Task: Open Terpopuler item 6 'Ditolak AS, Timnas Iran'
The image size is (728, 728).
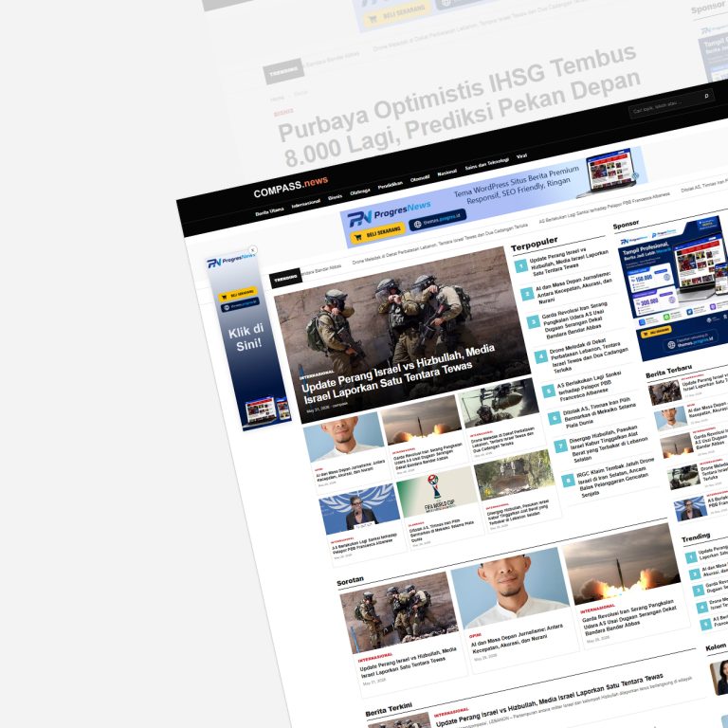Action: point(597,410)
